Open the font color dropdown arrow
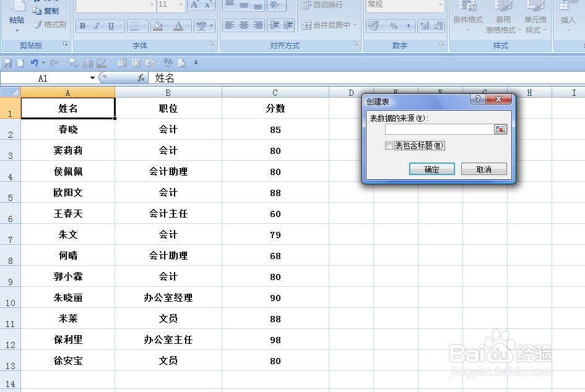 point(188,26)
